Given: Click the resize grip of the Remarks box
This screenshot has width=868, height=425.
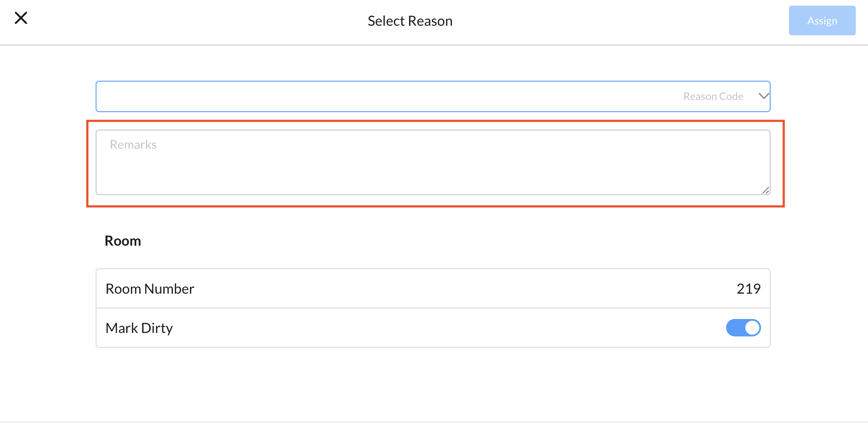Looking at the screenshot, I should coord(766,191).
